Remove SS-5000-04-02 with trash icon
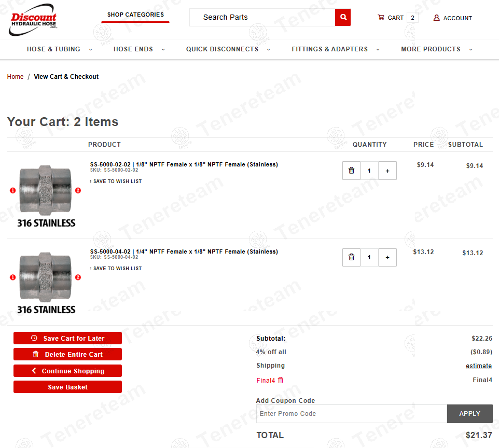 tap(351, 257)
